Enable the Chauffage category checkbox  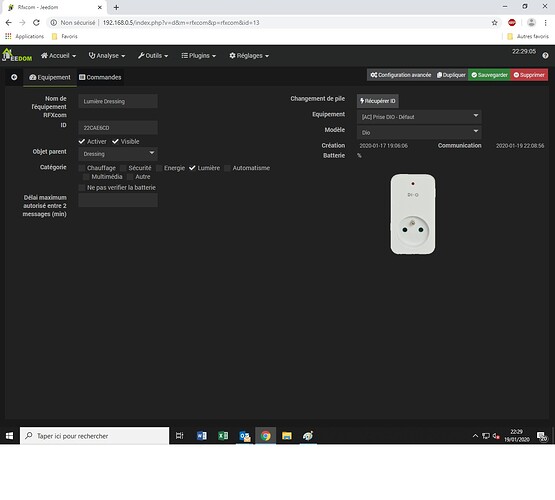pos(82,168)
